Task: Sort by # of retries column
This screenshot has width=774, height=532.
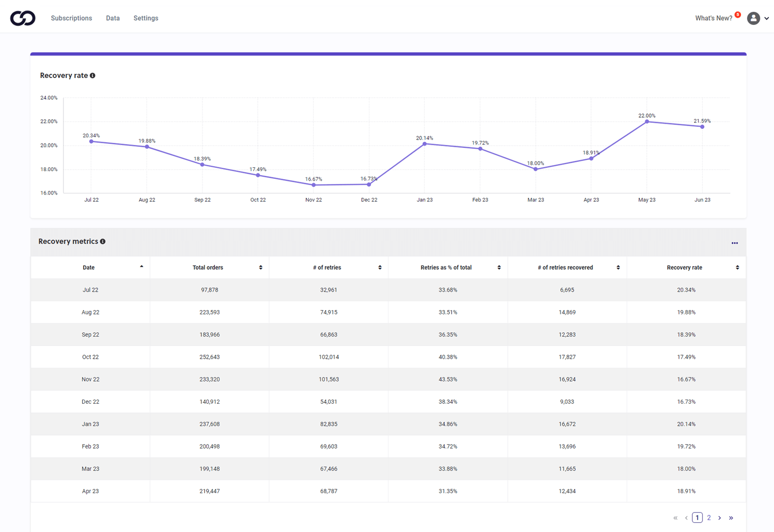Action: coord(380,268)
